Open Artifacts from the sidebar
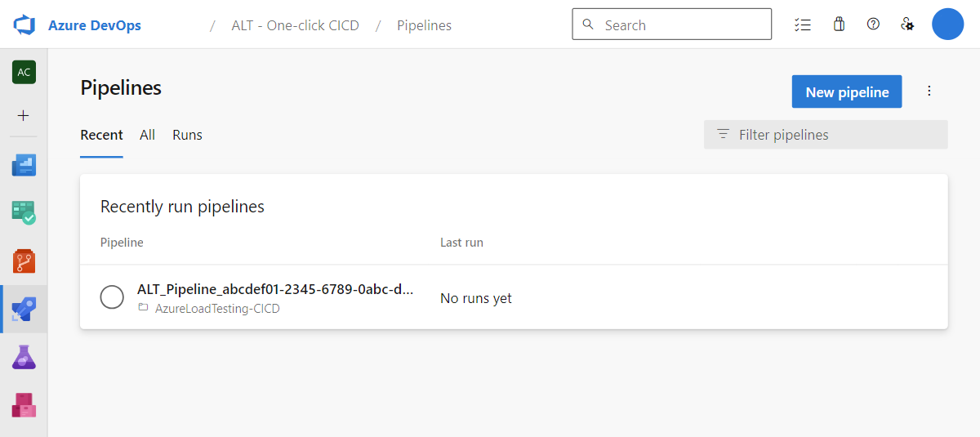This screenshot has width=980, height=437. 24,405
